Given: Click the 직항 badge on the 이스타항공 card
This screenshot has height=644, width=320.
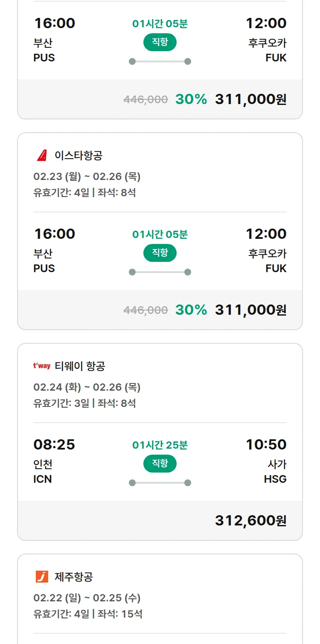Looking at the screenshot, I should (160, 253).
